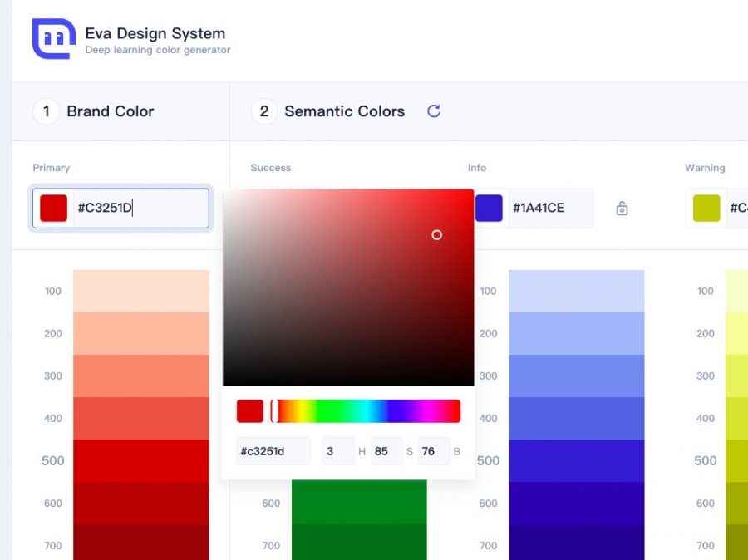Image resolution: width=748 pixels, height=560 pixels.
Task: Click the Eva Design System logo icon
Action: [x=54, y=39]
